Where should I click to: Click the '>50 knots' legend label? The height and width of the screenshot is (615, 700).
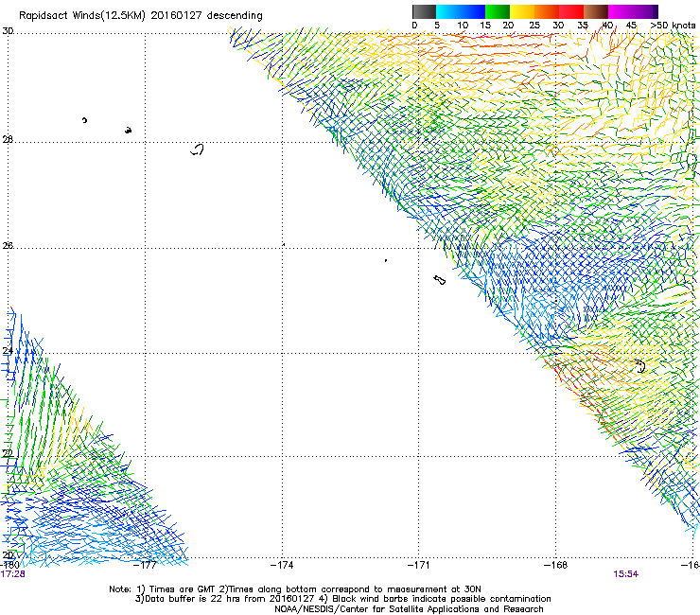click(673, 26)
